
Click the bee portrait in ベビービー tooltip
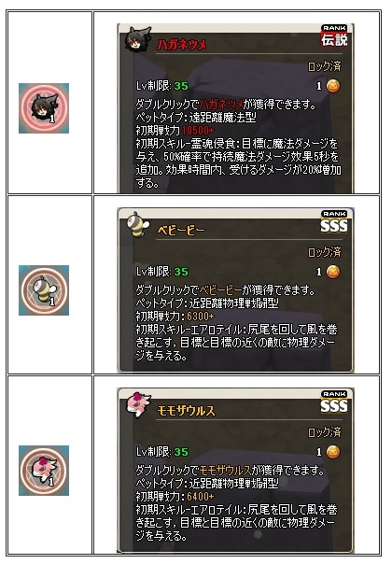[x=138, y=225]
